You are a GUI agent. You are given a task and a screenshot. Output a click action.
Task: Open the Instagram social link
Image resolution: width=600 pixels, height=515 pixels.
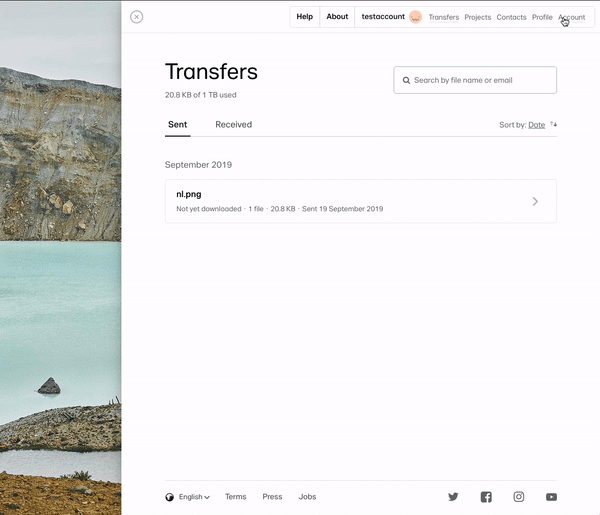coord(519,497)
